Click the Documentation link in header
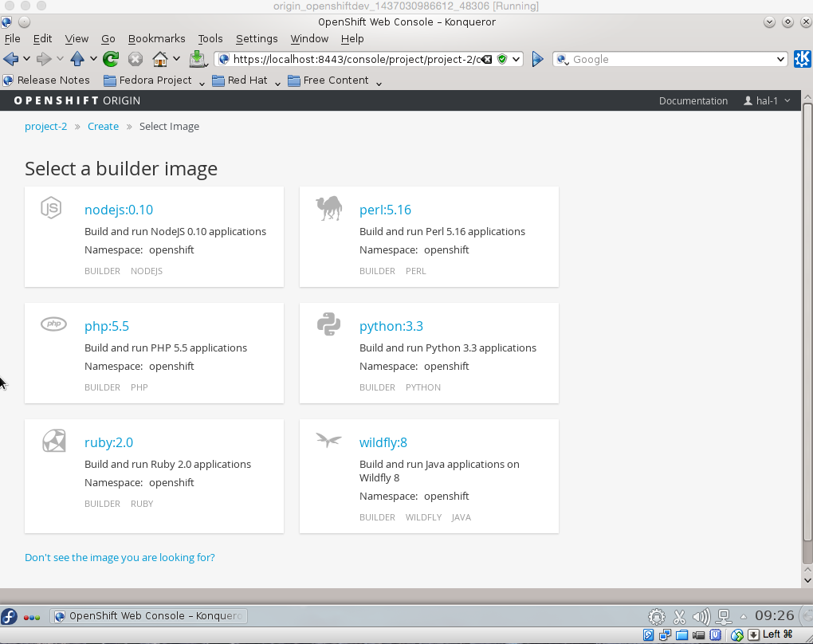813x644 pixels. [x=693, y=101]
